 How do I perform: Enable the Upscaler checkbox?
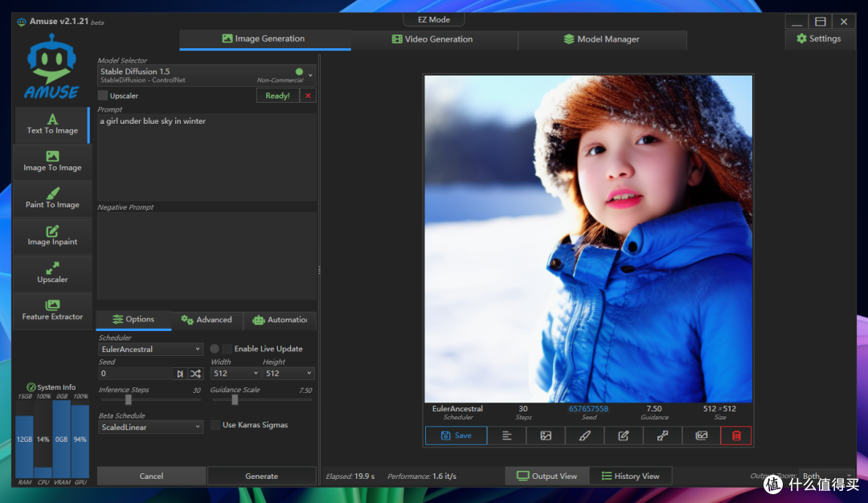click(x=103, y=95)
